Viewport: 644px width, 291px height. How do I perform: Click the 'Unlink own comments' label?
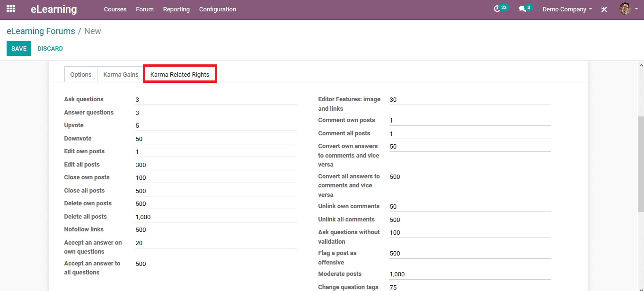pyautogui.click(x=349, y=206)
